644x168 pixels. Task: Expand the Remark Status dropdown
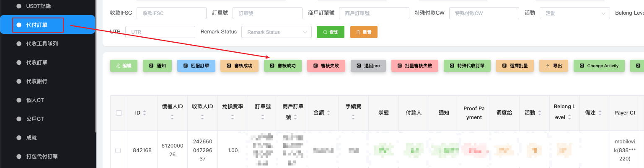pyautogui.click(x=276, y=32)
